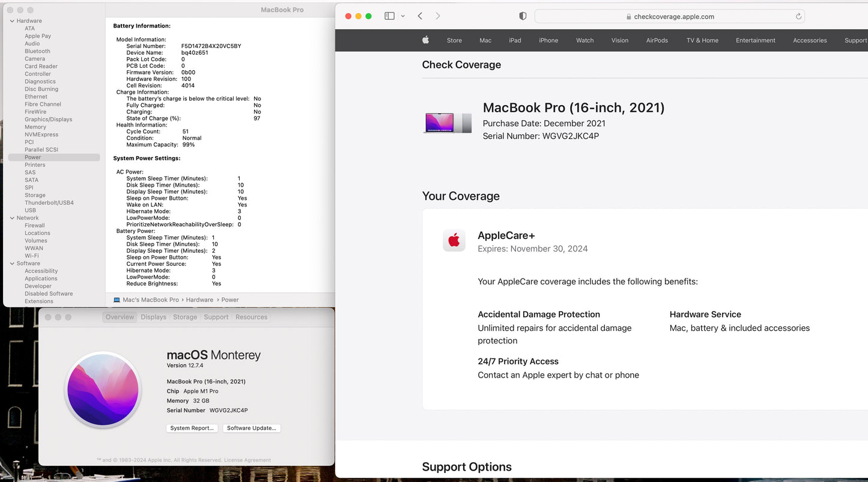Click the Privacy Report shield icon

[523, 16]
